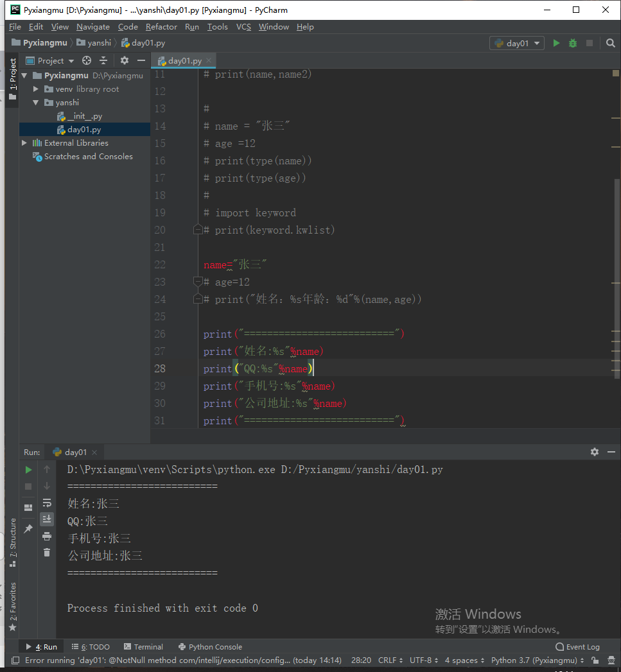This screenshot has width=621, height=672.
Task: Hide the Project panel with the minimize icon
Action: [x=141, y=60]
